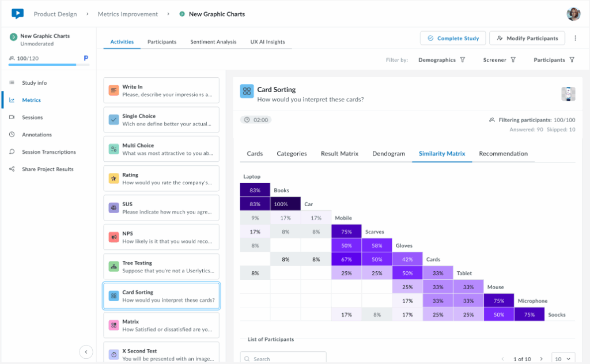Open the page size dropdown showing 10
590x364 pixels.
click(x=563, y=358)
